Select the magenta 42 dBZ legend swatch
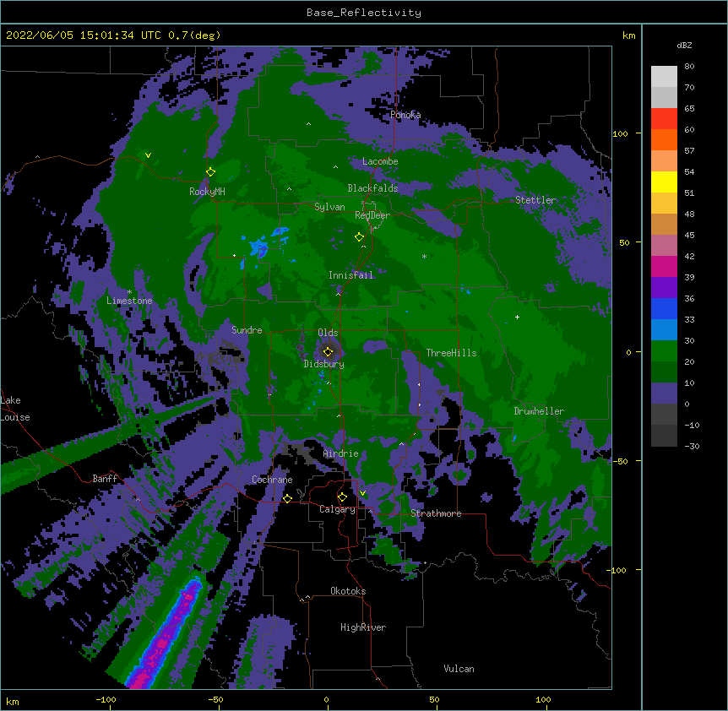728x711 pixels. point(664,266)
